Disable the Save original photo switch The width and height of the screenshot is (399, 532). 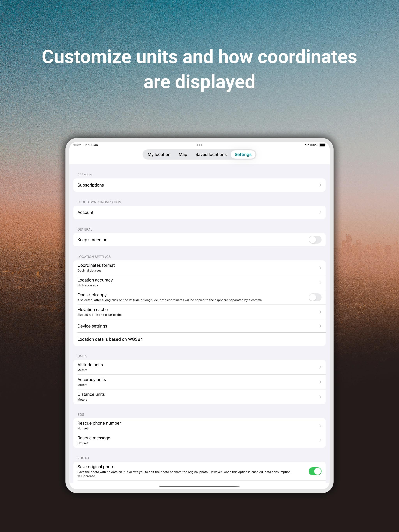click(315, 471)
